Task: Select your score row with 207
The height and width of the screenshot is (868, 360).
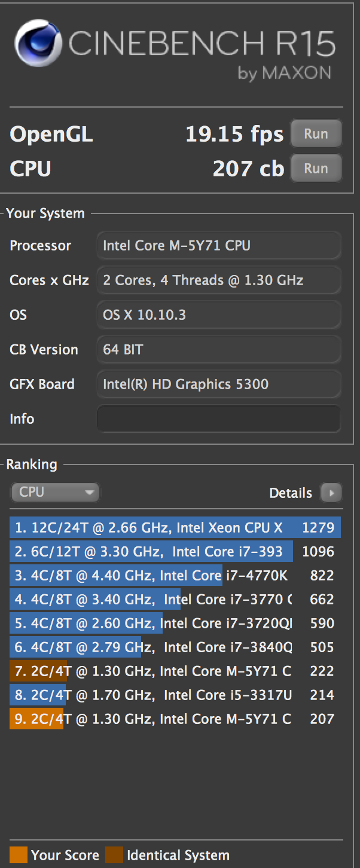Action: click(175, 719)
